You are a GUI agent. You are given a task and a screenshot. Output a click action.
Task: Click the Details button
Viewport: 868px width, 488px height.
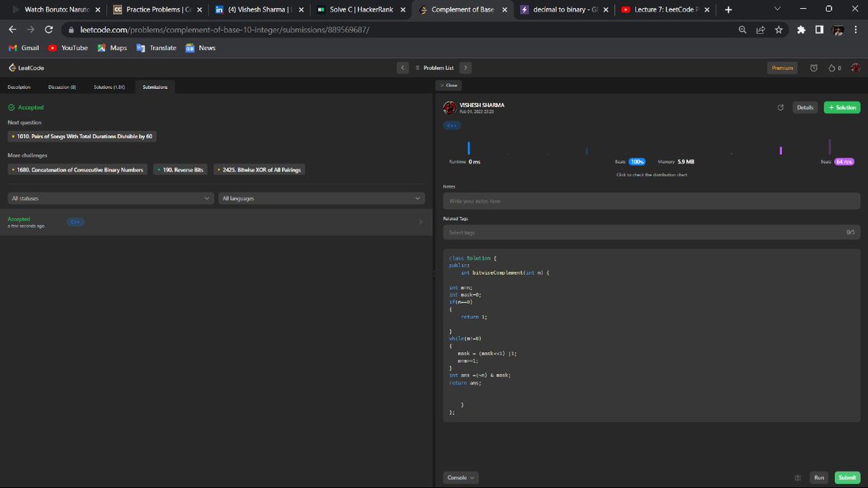[x=805, y=108]
